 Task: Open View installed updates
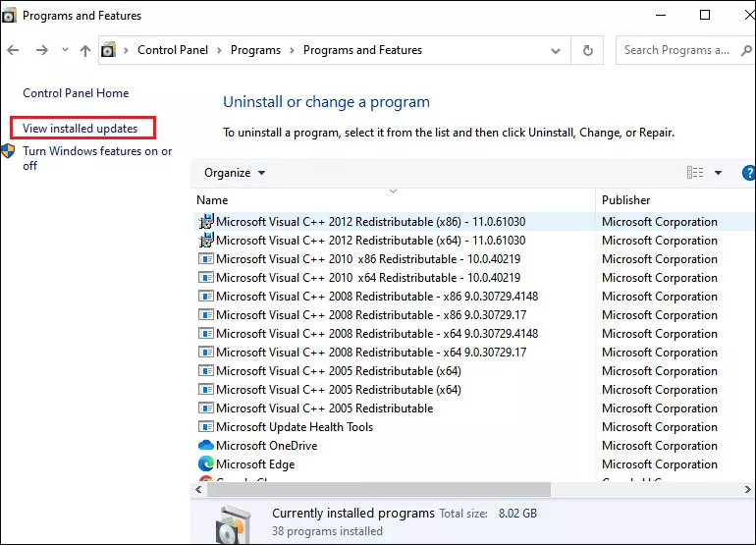coord(81,129)
